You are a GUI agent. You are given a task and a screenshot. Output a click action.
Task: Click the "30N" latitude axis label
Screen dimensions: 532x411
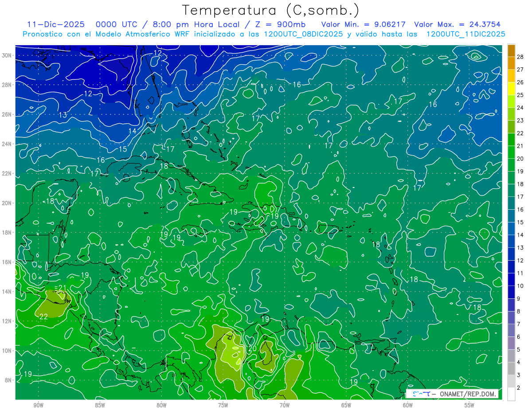click(x=8, y=55)
